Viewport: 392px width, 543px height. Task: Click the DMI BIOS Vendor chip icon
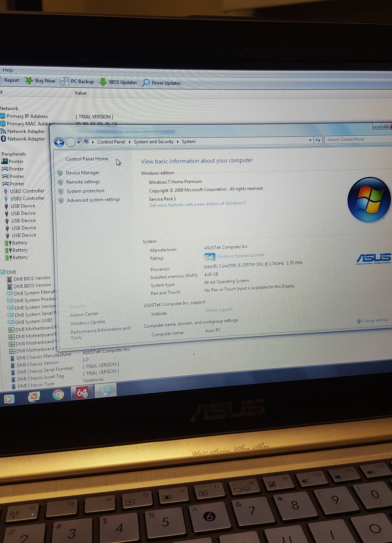pos(10,279)
